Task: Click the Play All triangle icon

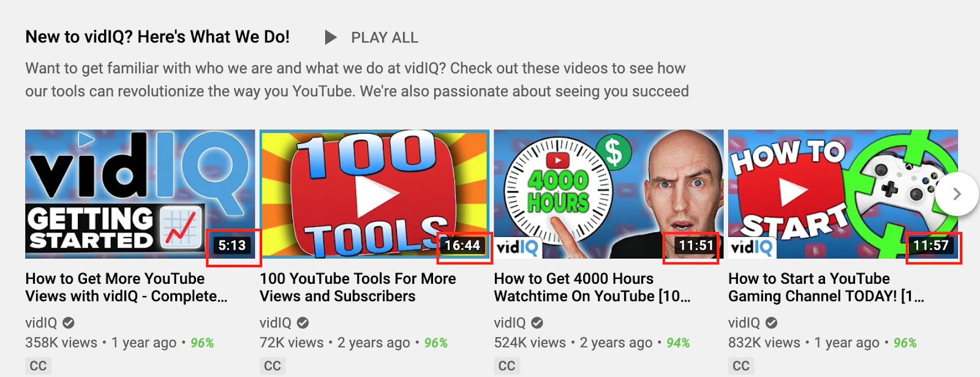Action: pos(331,38)
